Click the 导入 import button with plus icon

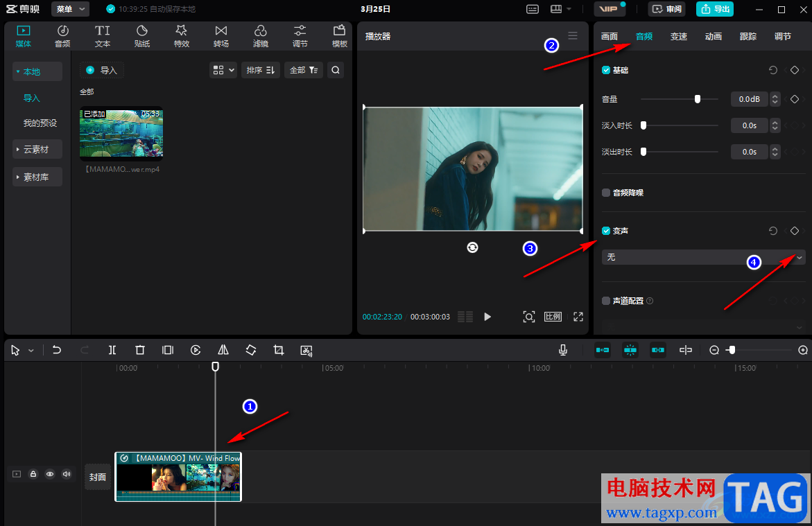[102, 70]
